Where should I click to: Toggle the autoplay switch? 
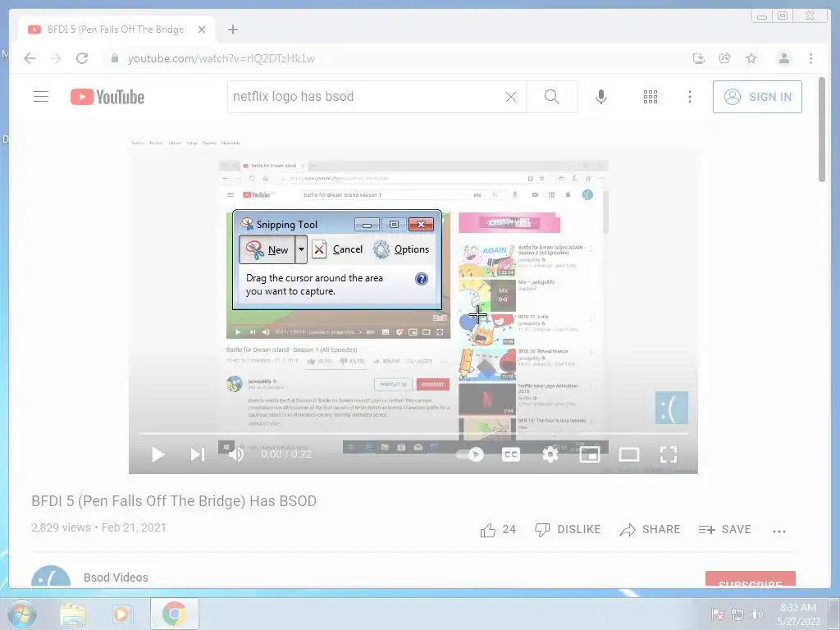tap(470, 454)
